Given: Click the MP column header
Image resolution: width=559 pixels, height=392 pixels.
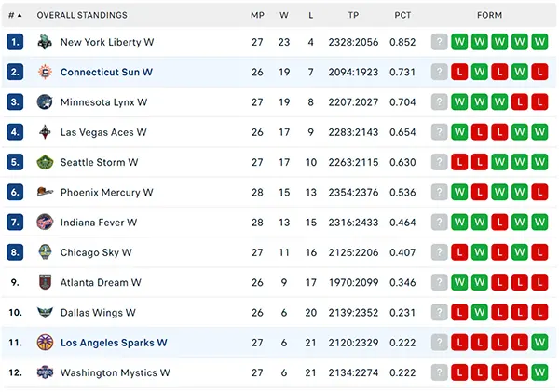Looking at the screenshot, I should point(257,15).
